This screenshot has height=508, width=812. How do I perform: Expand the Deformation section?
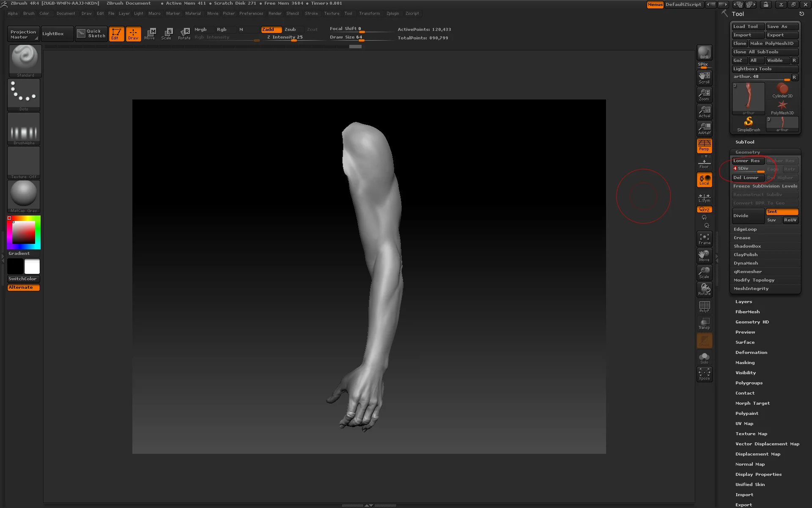(751, 353)
